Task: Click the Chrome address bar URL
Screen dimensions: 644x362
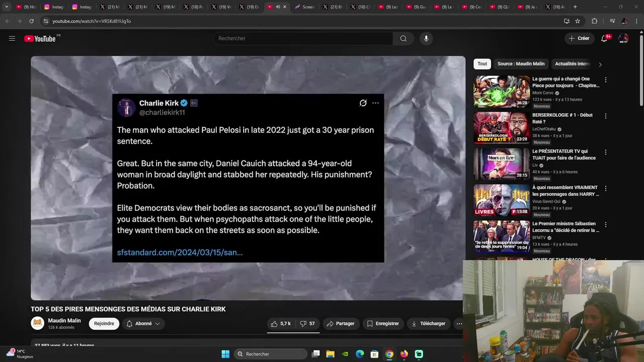Action: coord(92,21)
